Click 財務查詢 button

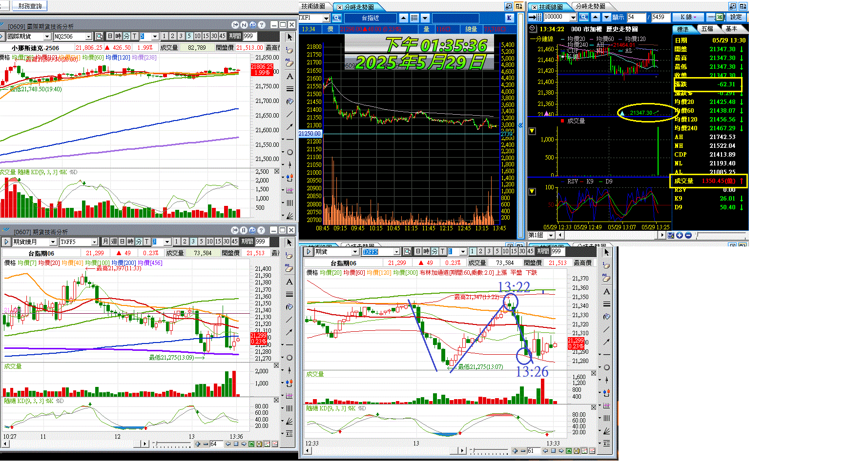pos(30,6)
